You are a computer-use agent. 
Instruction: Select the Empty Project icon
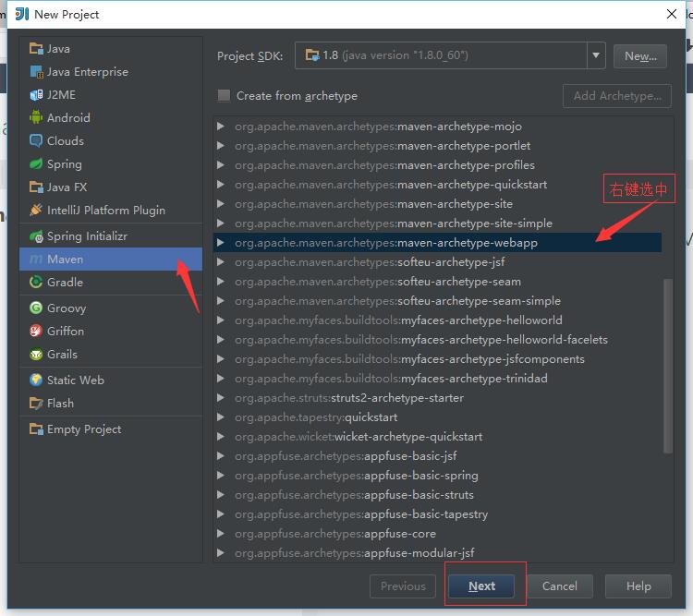click(x=36, y=429)
